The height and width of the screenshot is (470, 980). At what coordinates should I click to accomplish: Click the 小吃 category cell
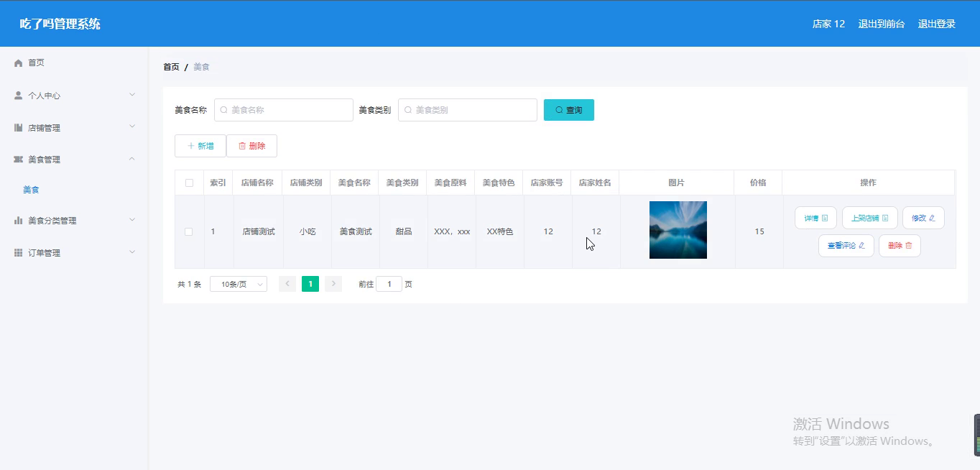point(308,231)
